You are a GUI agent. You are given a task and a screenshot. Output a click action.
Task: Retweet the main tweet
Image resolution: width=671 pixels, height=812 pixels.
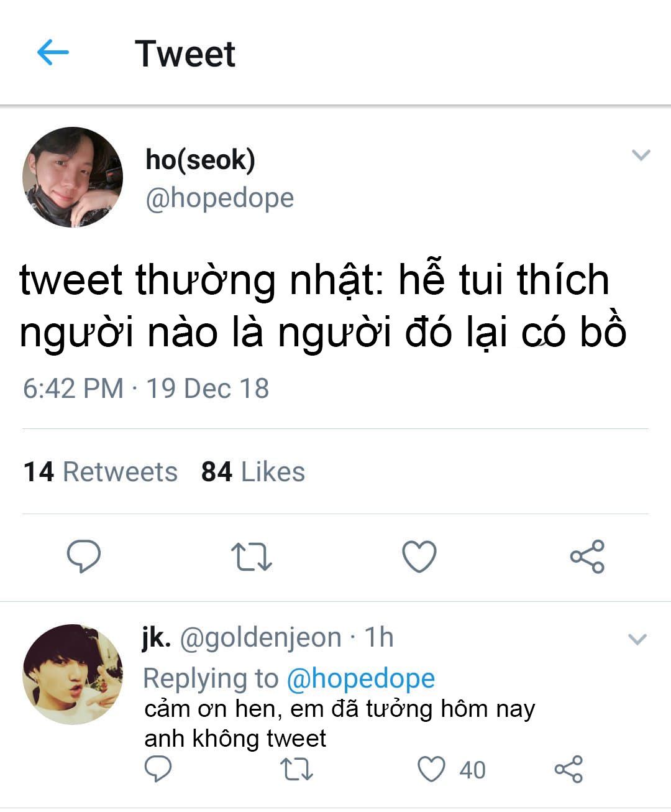251,556
